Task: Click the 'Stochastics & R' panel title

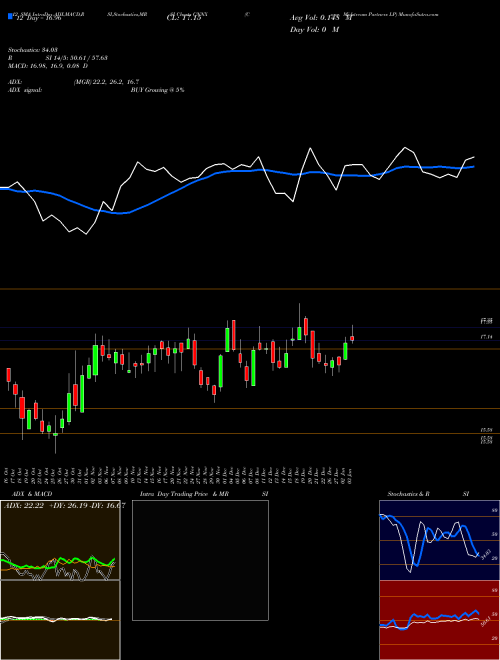Action: coord(408,494)
